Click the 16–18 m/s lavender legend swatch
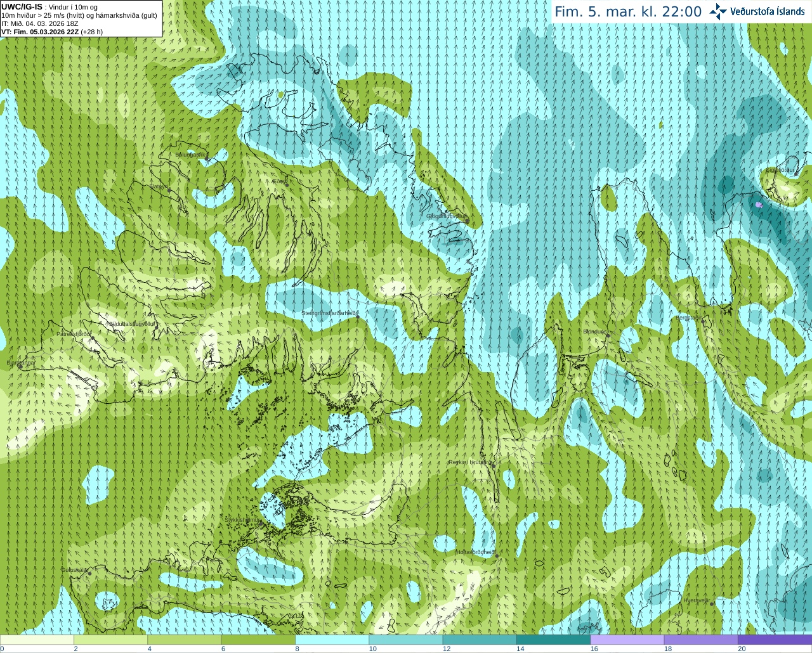812x653 pixels. click(627, 639)
